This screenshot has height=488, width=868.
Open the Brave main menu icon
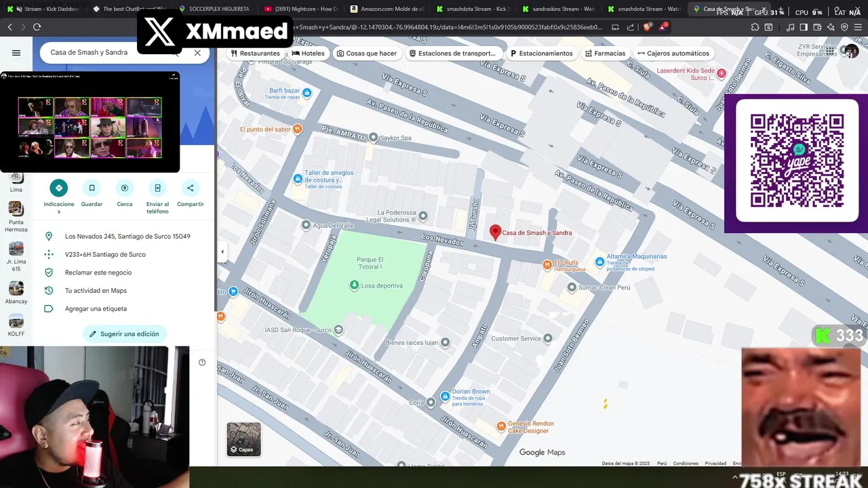858,27
